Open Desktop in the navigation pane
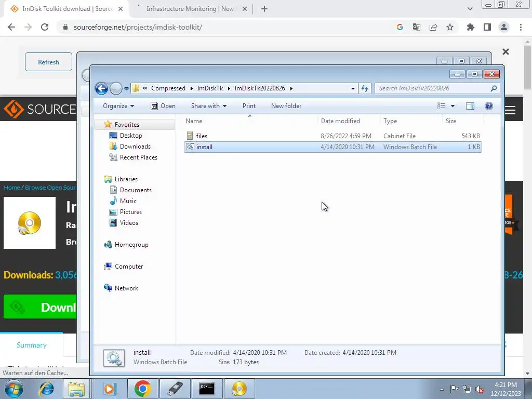Image resolution: width=532 pixels, height=399 pixels. (131, 136)
